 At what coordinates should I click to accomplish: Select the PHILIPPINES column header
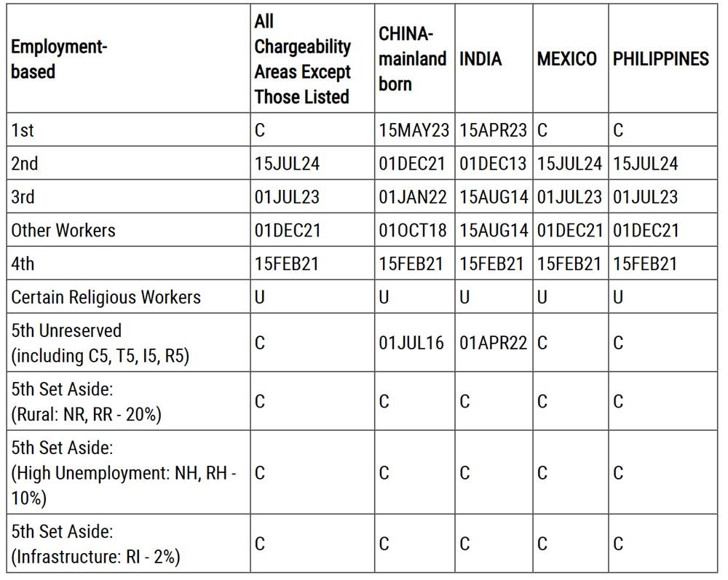coord(660,60)
